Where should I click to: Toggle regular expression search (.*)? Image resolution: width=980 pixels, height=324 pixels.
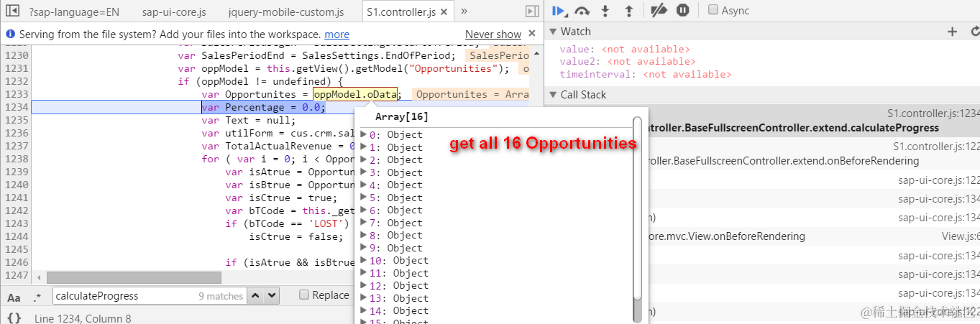pyautogui.click(x=37, y=297)
